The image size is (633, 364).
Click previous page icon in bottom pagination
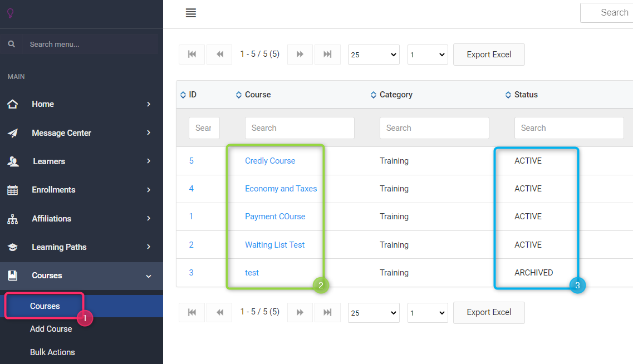point(219,313)
